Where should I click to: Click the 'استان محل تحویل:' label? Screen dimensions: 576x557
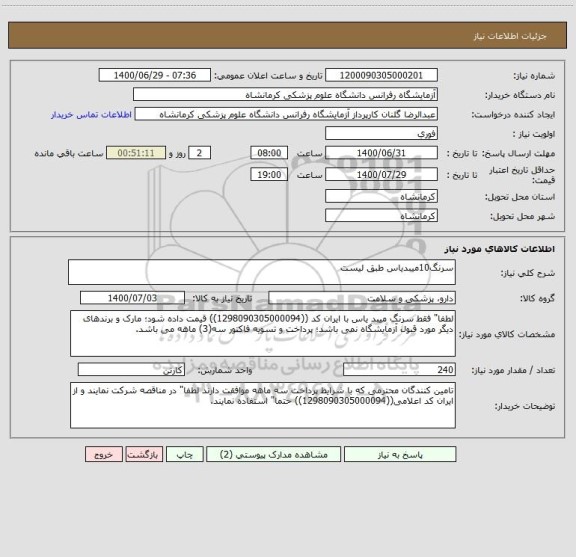point(520,197)
